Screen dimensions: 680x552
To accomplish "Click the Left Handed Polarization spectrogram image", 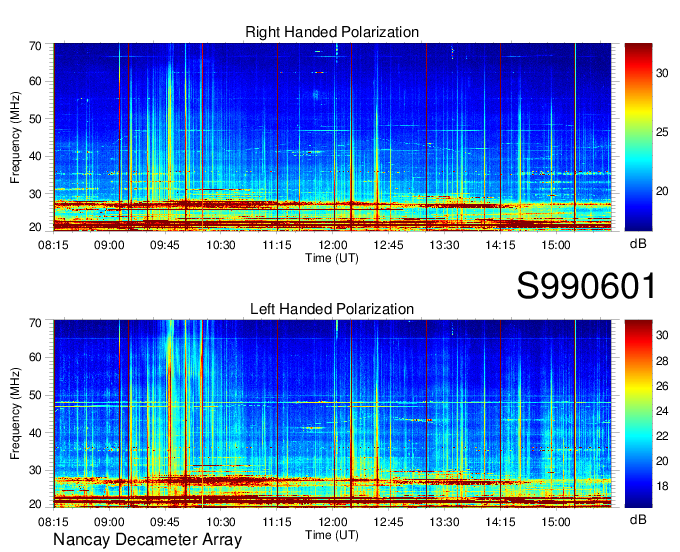I will tap(332, 414).
